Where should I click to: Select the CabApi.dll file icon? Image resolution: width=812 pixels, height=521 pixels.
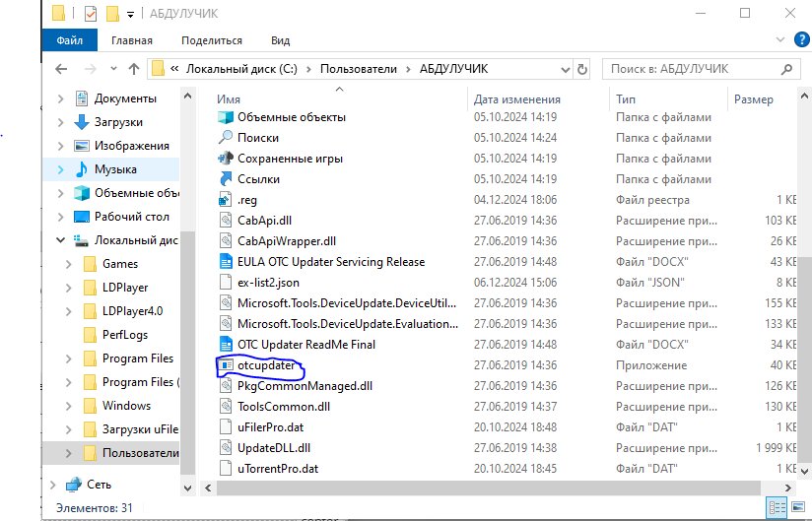226,221
